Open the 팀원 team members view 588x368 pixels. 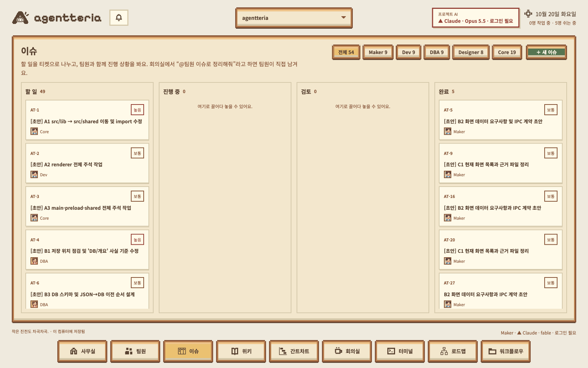click(x=135, y=351)
